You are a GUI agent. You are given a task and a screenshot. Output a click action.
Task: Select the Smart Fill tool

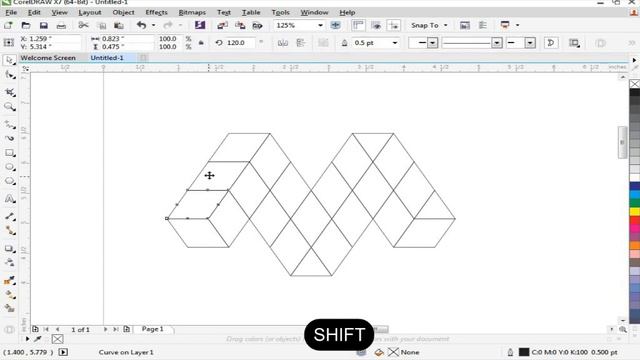[9, 309]
